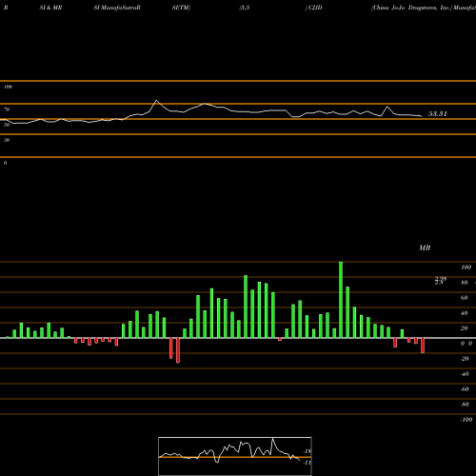Click the SI(TM) header text
Image resolution: width=476 pixels, height=476 pixels.
point(181,8)
